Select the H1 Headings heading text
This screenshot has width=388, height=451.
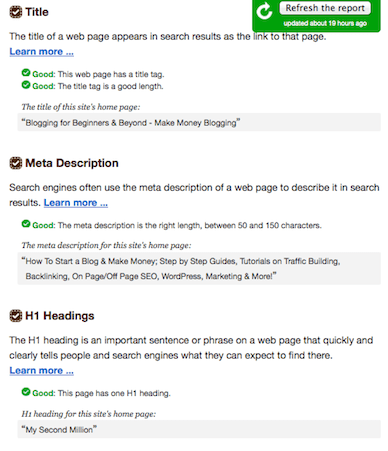point(60,316)
